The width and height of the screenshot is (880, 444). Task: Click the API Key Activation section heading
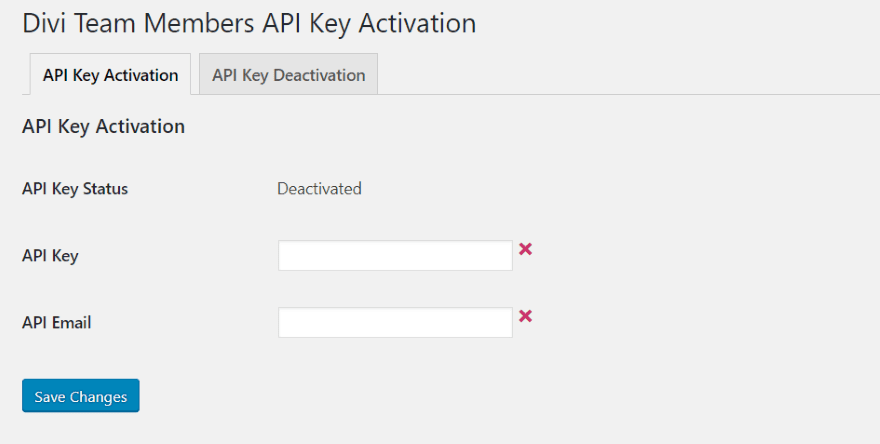click(x=103, y=127)
